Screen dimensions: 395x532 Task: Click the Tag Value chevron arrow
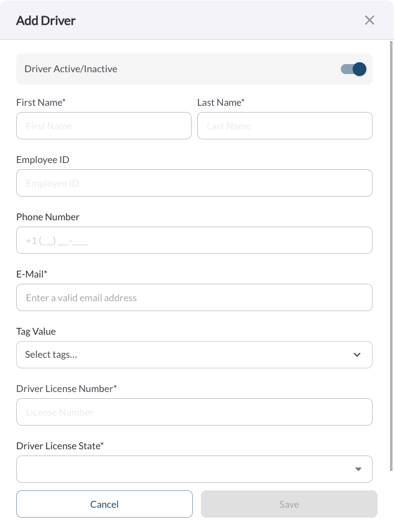pos(356,355)
